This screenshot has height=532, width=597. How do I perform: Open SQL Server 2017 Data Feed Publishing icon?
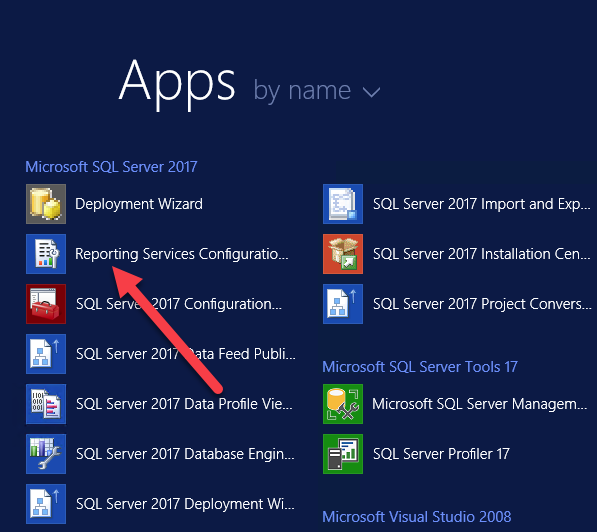pos(46,354)
